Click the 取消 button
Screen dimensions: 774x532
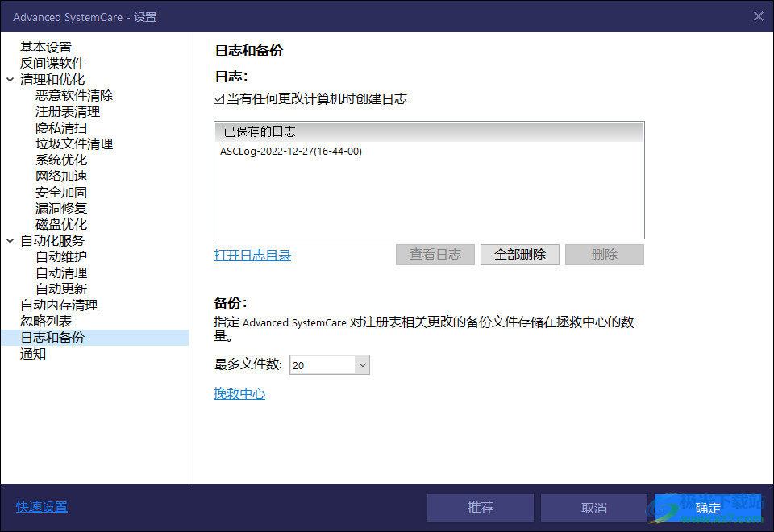click(x=594, y=508)
